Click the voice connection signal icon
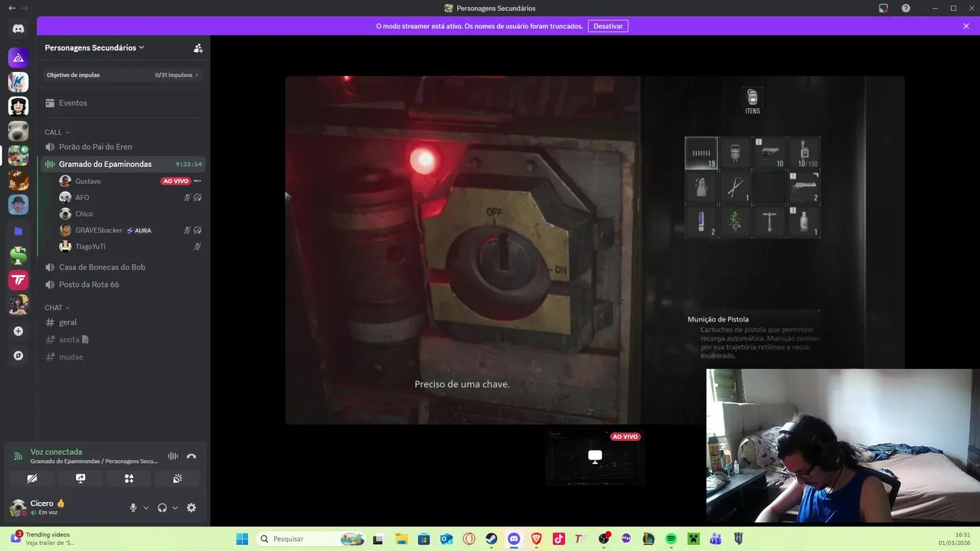This screenshot has height=551, width=980. 18,456
